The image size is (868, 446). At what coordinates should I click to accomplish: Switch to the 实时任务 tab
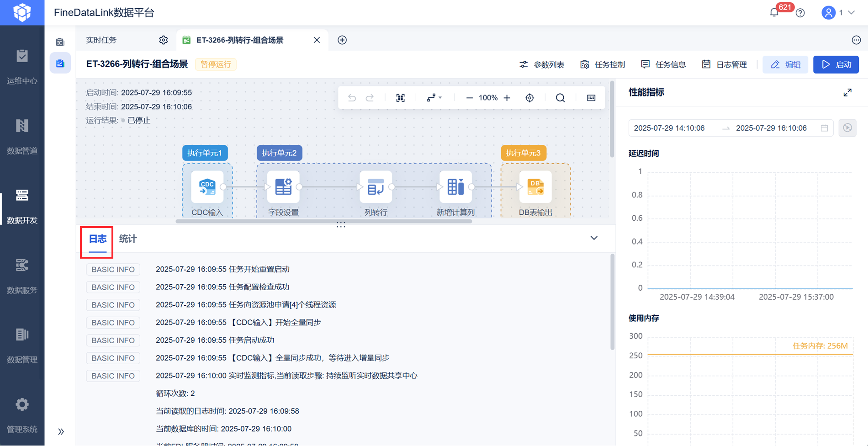[101, 40]
